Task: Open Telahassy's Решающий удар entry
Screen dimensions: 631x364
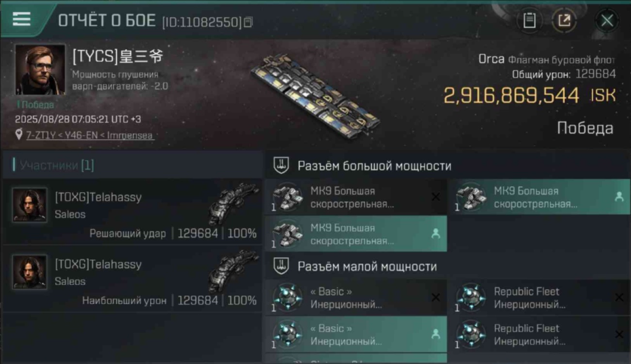Action: click(x=132, y=211)
